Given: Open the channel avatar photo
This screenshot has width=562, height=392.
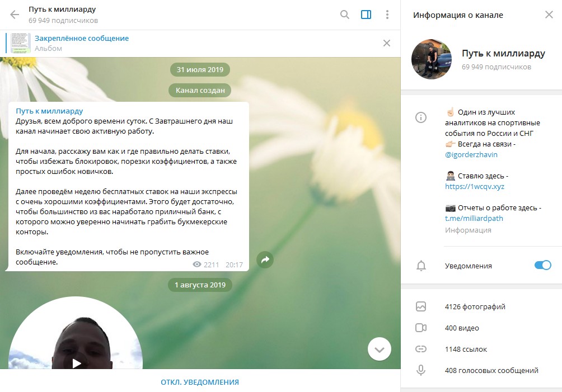Looking at the screenshot, I should coord(431,59).
